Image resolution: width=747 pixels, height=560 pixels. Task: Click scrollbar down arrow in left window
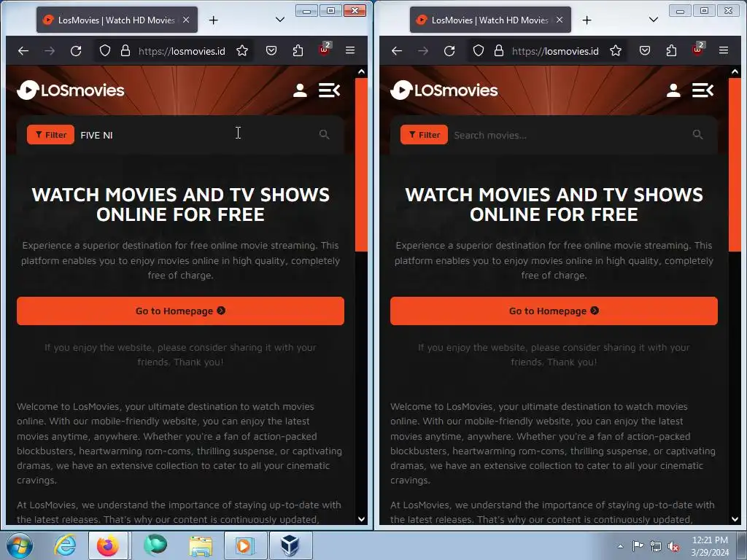(362, 519)
